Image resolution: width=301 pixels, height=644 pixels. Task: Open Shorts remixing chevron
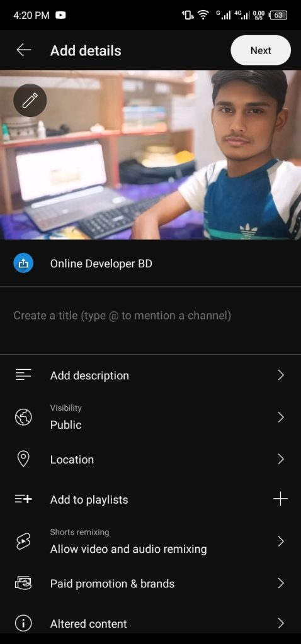coord(281,541)
